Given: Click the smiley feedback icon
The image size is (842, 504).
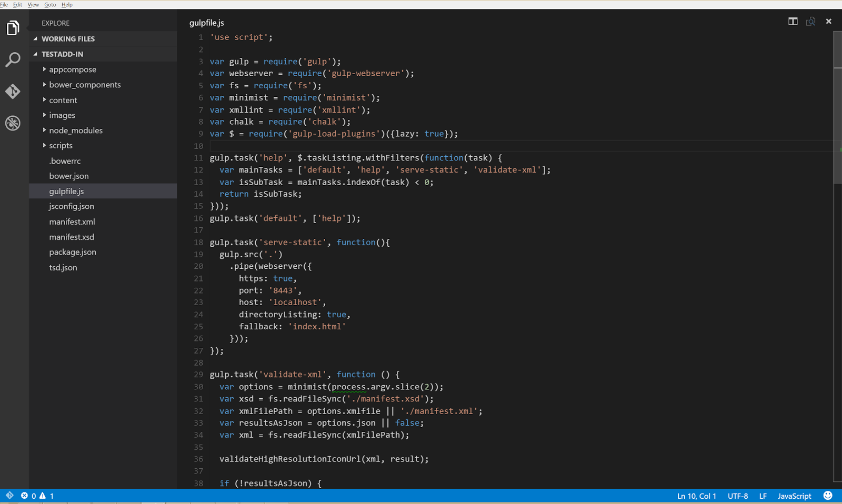Looking at the screenshot, I should pyautogui.click(x=827, y=496).
